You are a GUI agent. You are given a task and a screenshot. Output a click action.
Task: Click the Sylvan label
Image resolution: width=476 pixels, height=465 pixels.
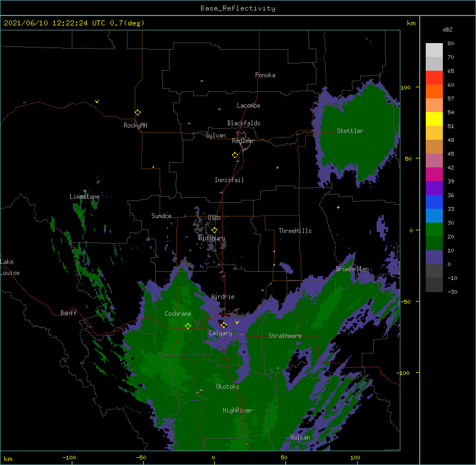pyautogui.click(x=215, y=135)
